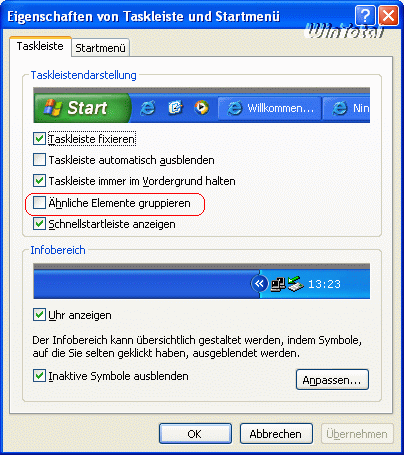Enable Taskleiste automatisch ausblenden

(x=39, y=160)
